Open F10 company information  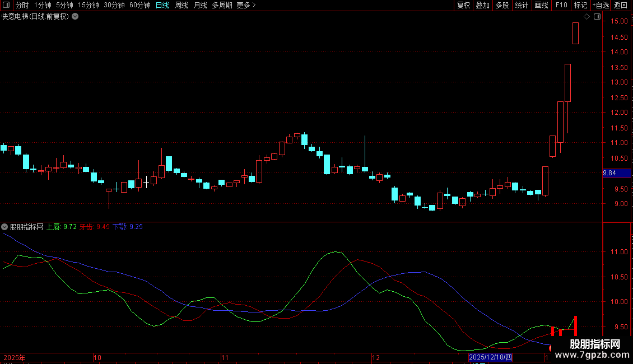pyautogui.click(x=561, y=5)
